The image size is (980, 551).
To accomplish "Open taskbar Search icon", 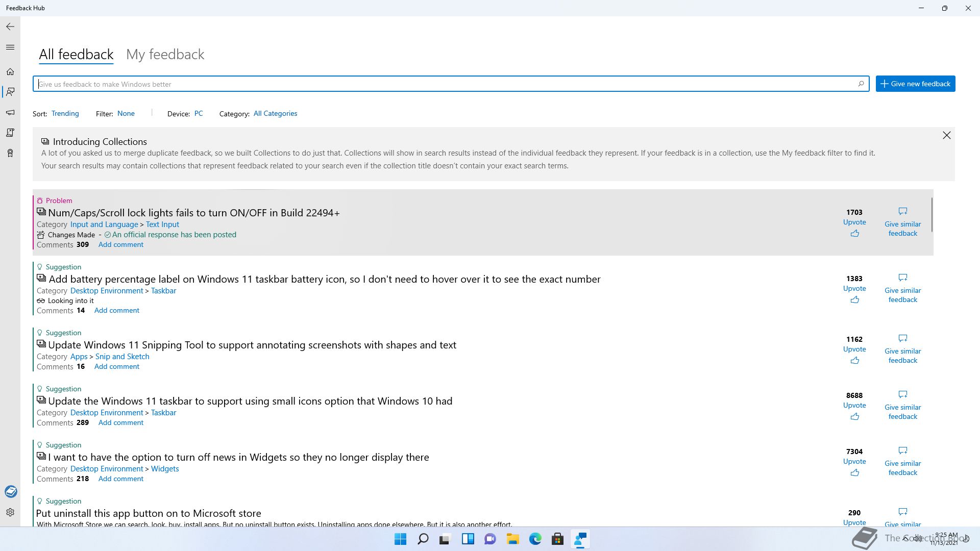I will (423, 539).
